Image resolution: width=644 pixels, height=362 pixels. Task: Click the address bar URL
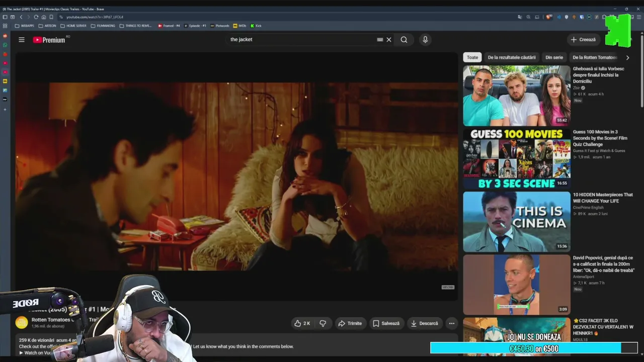coord(95,17)
